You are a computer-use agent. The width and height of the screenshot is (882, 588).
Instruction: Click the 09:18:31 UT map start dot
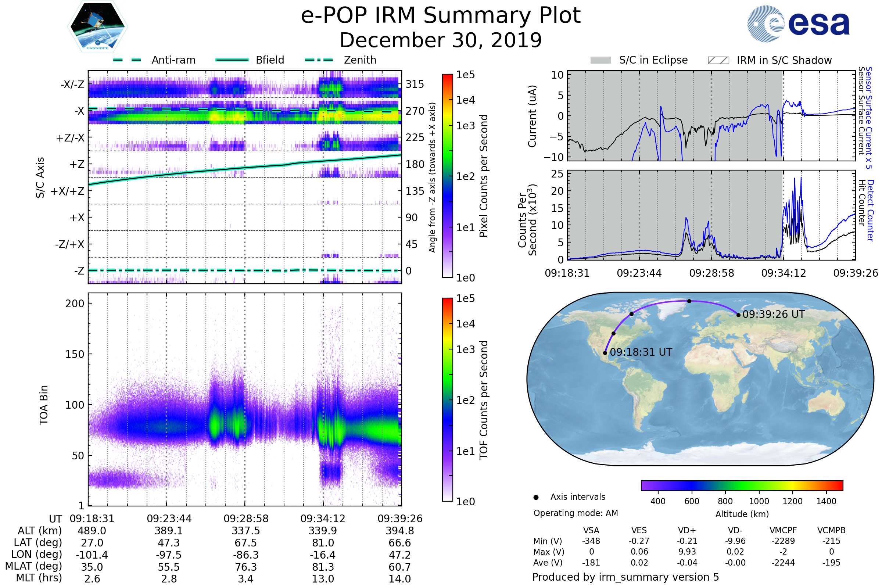coord(605,353)
